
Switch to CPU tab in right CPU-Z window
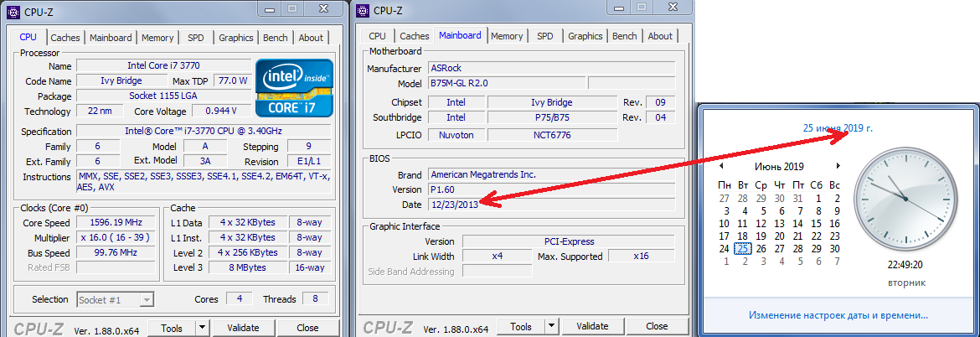377,36
